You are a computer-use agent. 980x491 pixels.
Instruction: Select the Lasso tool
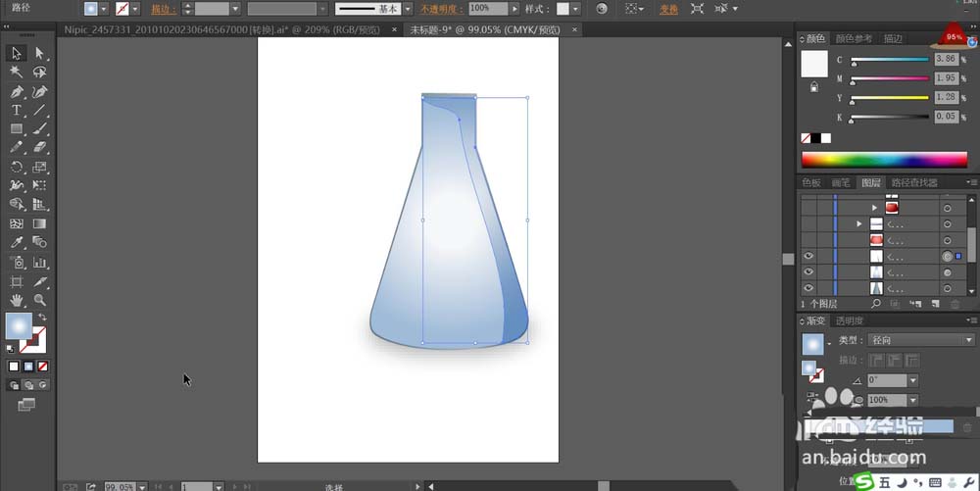tap(40, 73)
